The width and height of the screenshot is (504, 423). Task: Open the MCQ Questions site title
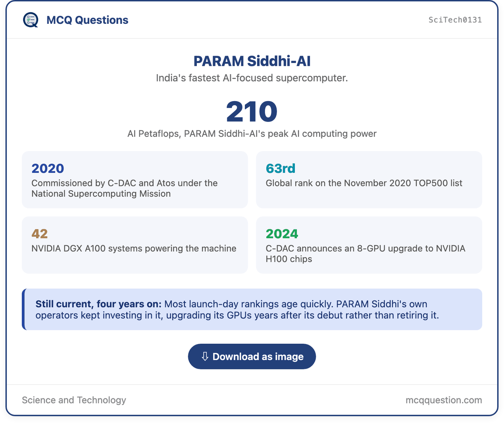87,20
